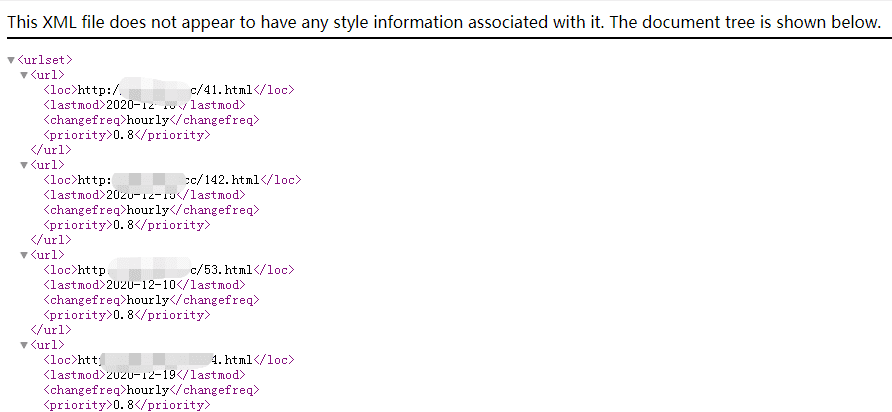Click the first closing url tag
Screen dimensions: 892x412
(x=51, y=150)
